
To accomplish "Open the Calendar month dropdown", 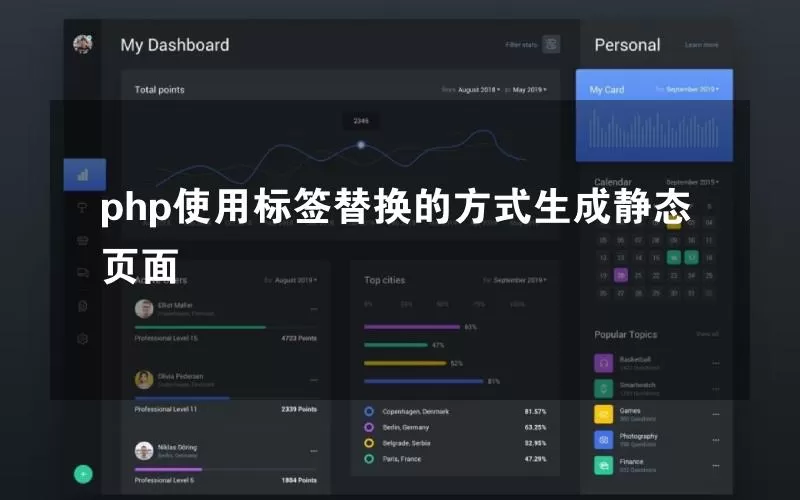I will pyautogui.click(x=692, y=182).
